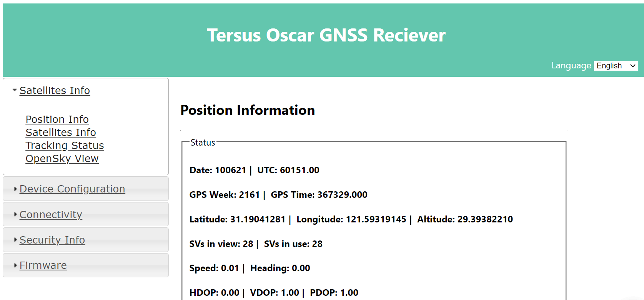Click the SVs in use: 28 text
644x300 pixels.
coord(293,244)
